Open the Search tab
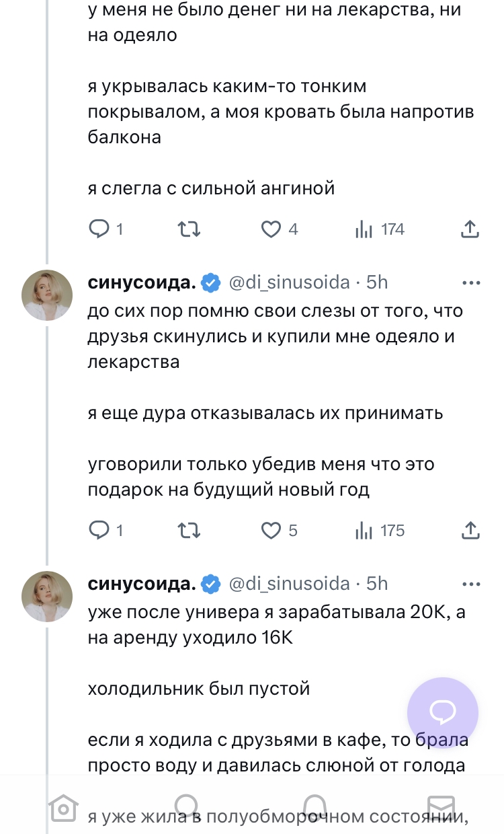 [x=187, y=806]
